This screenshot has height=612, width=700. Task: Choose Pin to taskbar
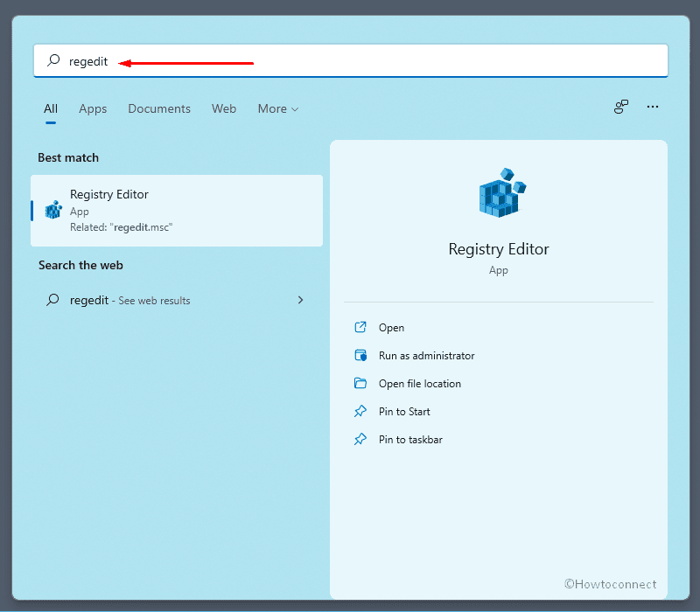click(410, 440)
